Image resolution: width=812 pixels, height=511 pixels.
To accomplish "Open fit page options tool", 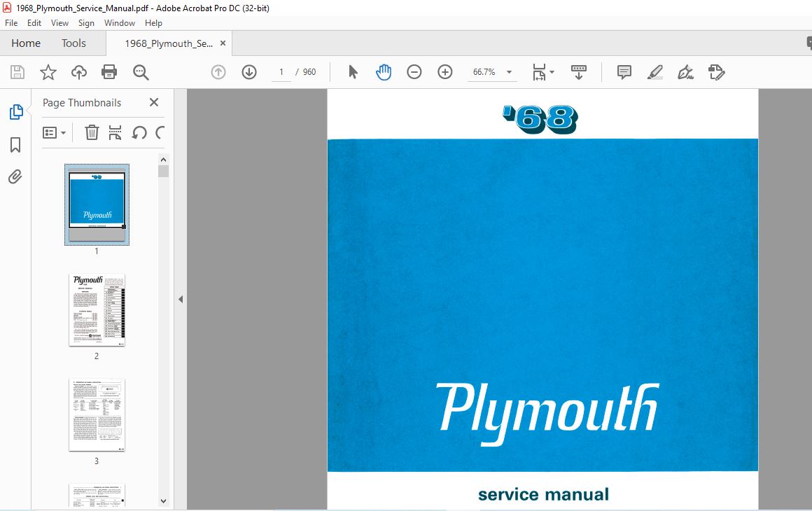I will pos(542,72).
